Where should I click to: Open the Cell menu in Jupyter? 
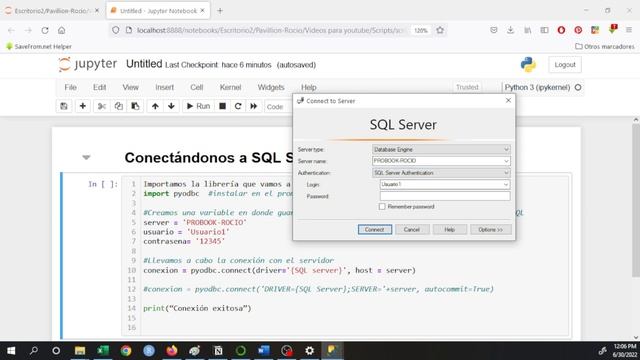[196, 87]
